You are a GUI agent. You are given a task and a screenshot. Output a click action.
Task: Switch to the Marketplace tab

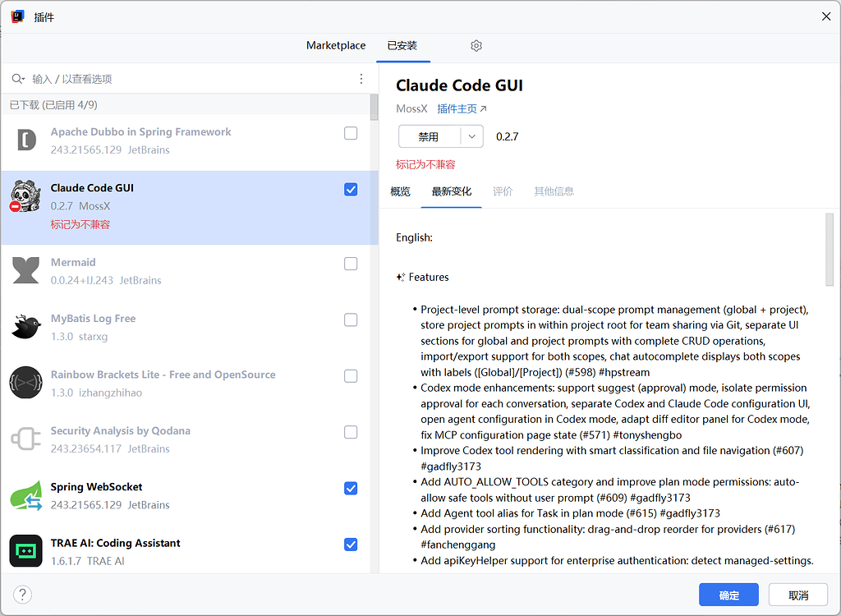click(x=336, y=46)
